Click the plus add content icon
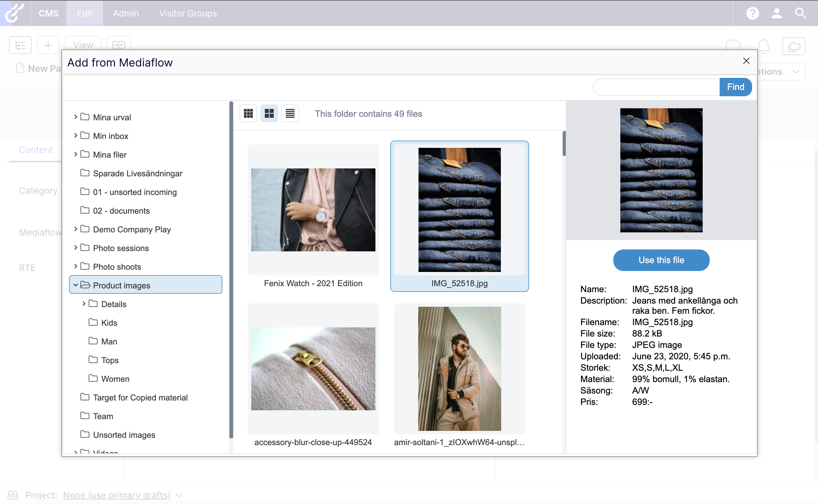This screenshot has height=504, width=818. coord(48,45)
